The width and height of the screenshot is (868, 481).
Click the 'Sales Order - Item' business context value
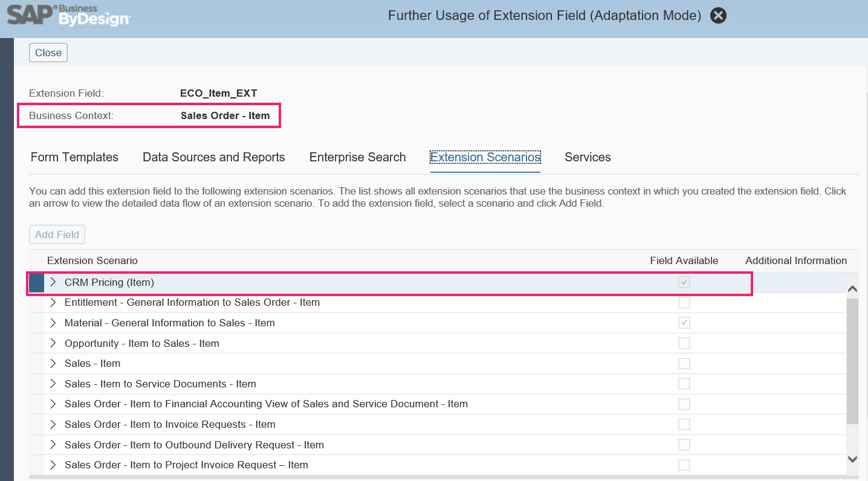225,115
